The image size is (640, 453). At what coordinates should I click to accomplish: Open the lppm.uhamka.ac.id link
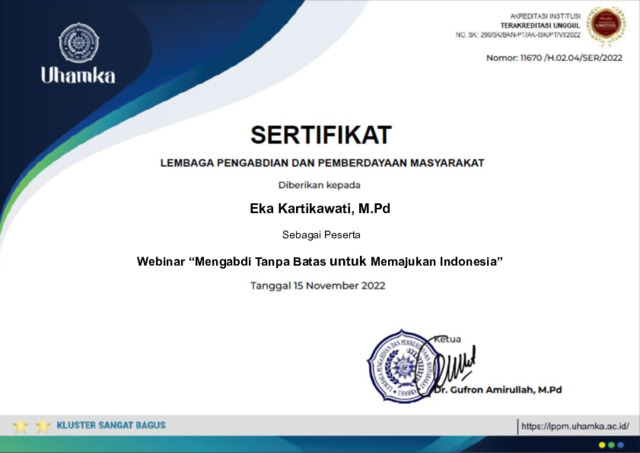pyautogui.click(x=575, y=426)
